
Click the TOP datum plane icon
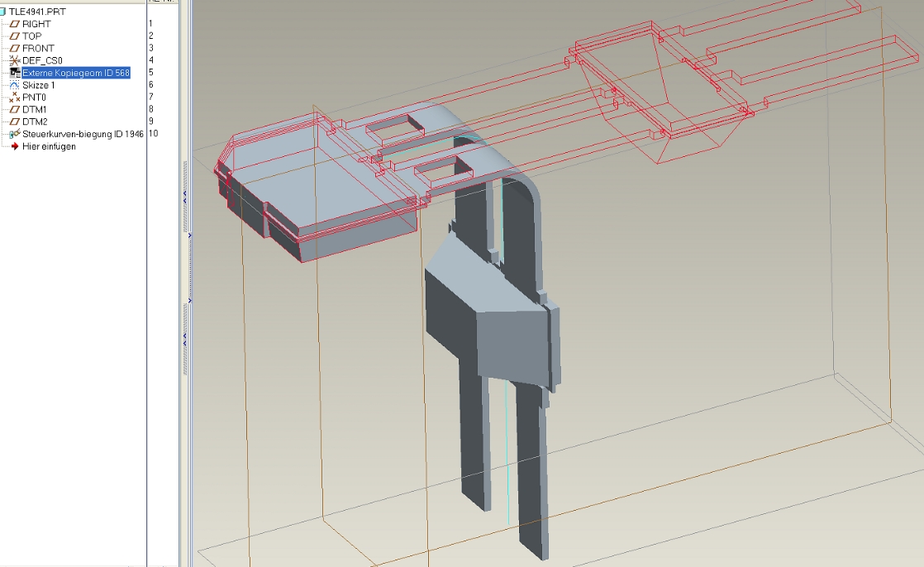pyautogui.click(x=15, y=36)
